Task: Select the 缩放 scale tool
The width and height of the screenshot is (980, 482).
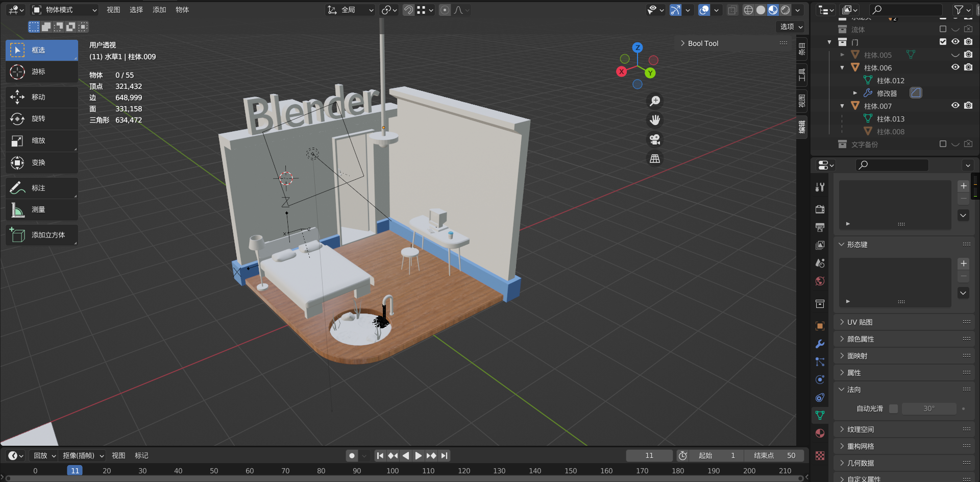Action: click(42, 141)
